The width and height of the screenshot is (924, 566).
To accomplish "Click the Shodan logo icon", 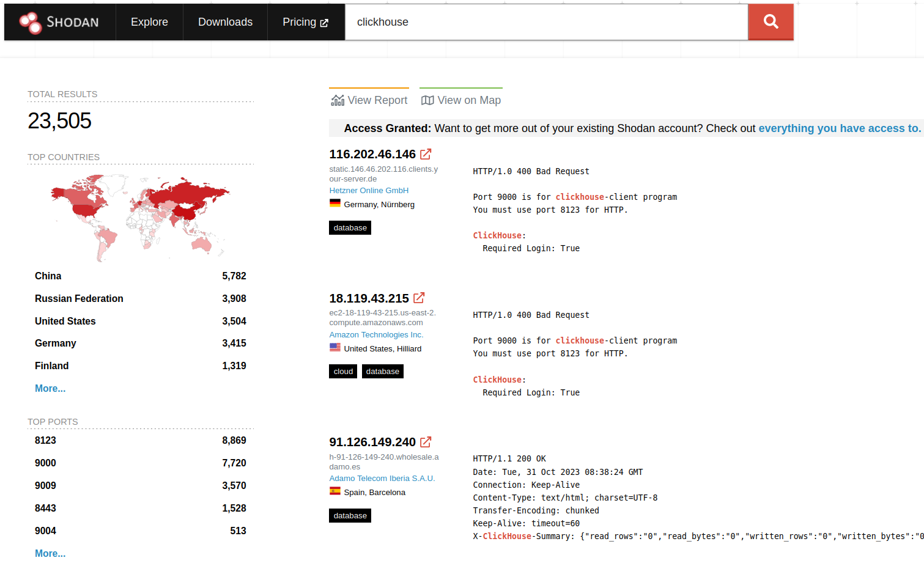I will 31,23.
